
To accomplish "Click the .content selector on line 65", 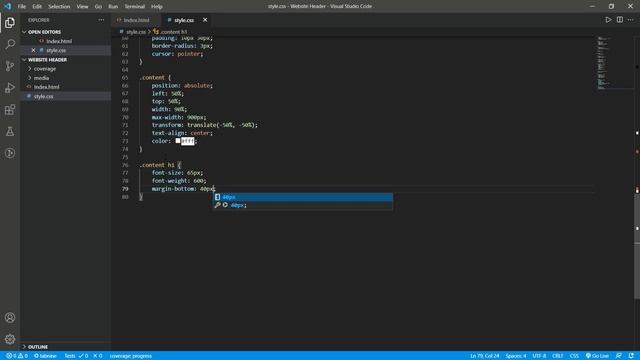I will pyautogui.click(x=152, y=78).
